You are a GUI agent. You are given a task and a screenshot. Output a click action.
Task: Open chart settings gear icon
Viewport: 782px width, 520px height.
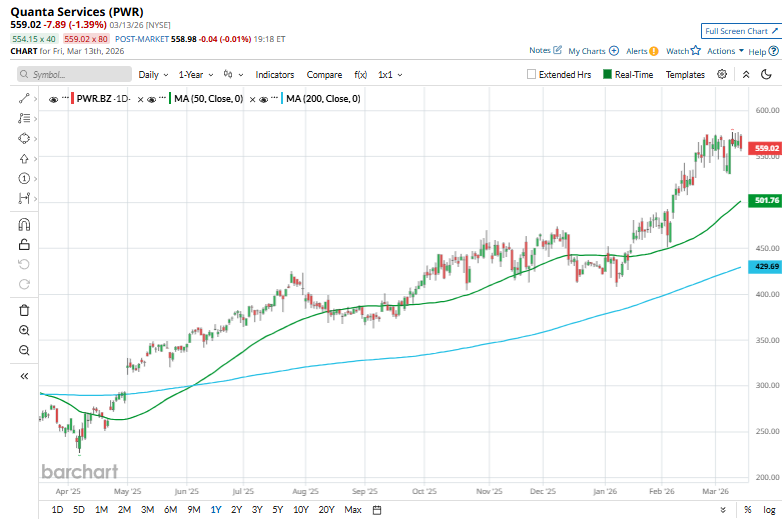[x=722, y=75]
